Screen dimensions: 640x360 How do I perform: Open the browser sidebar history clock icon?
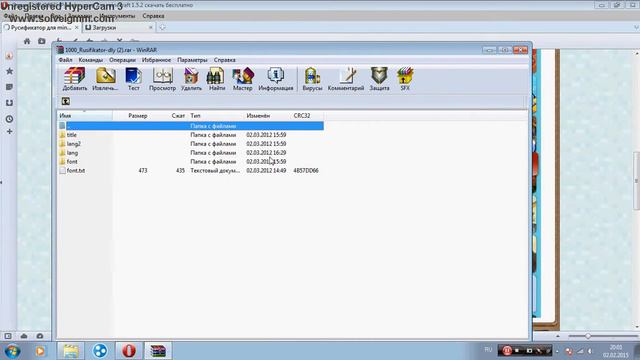tap(9, 119)
